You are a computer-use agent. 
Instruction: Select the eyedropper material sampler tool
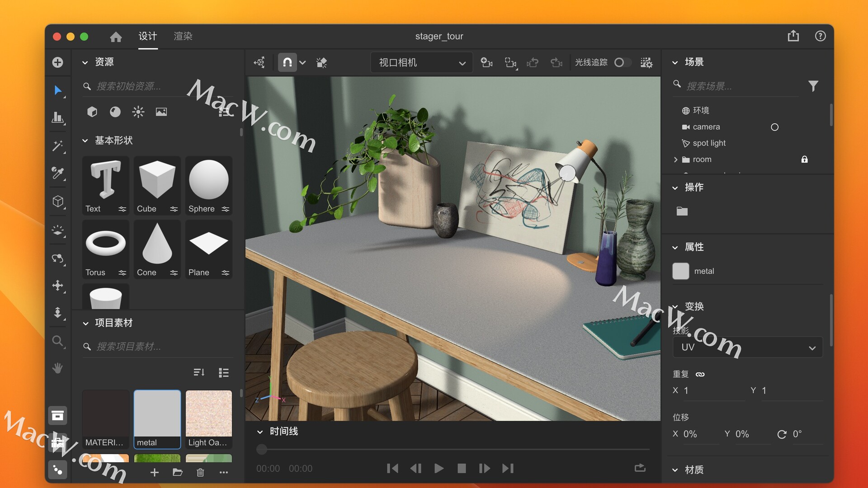(58, 173)
